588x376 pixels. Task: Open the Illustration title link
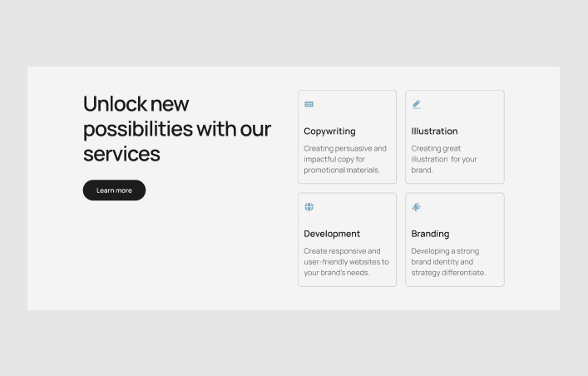tap(434, 131)
